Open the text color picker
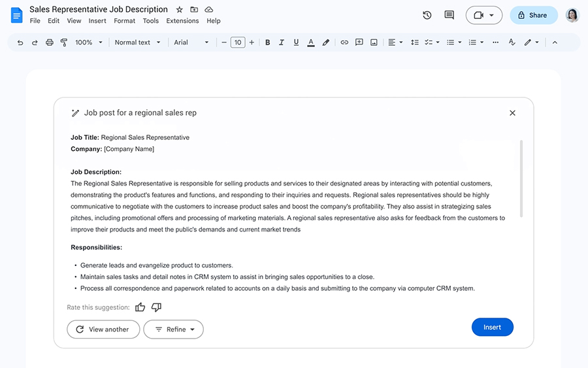Screen dimensions: 588x368 pyautogui.click(x=311, y=42)
